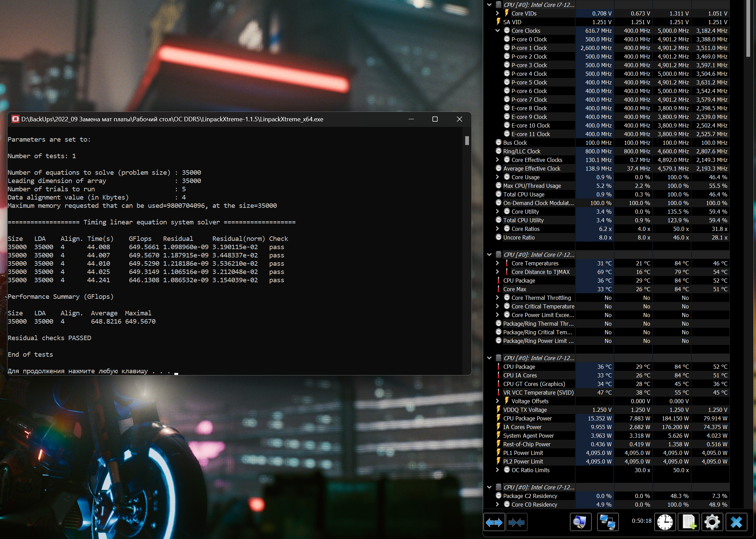The height and width of the screenshot is (539, 756).
Task: Expand the Core Temperatures row
Action: coord(497,263)
